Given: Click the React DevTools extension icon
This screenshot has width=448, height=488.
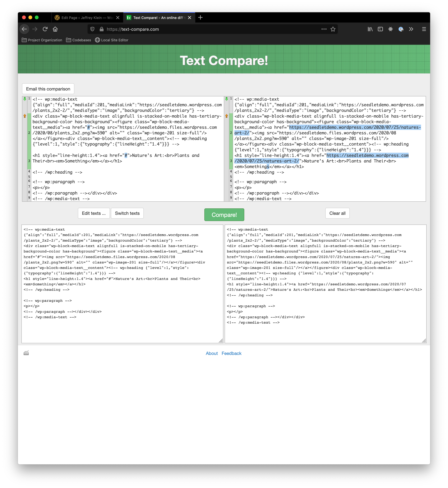Looking at the screenshot, I should (390, 29).
